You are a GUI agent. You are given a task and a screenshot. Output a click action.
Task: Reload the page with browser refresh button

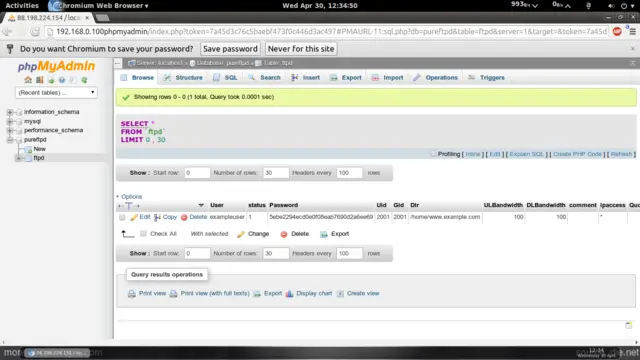tap(35, 31)
